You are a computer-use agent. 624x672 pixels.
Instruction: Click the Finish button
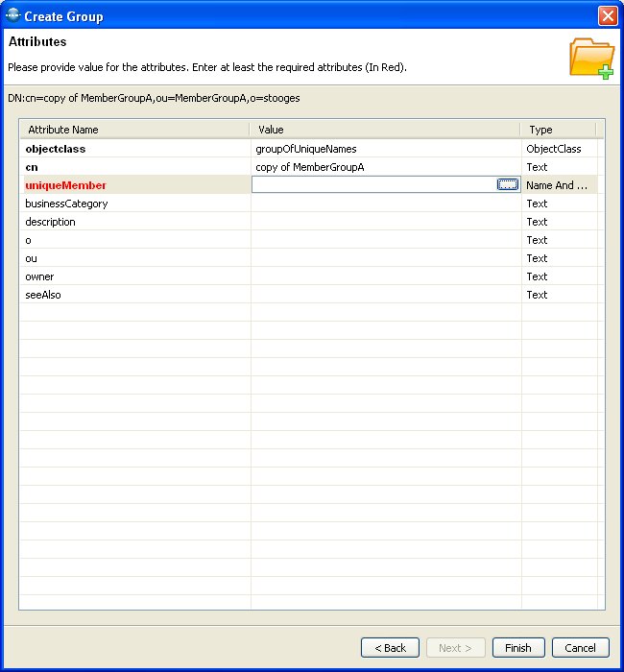pos(518,648)
